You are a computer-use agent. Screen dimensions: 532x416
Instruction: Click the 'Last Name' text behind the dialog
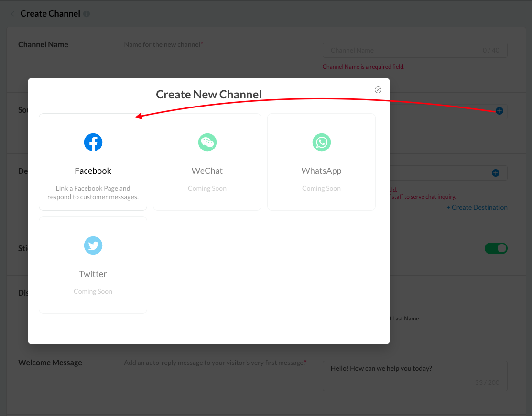pyautogui.click(x=405, y=319)
